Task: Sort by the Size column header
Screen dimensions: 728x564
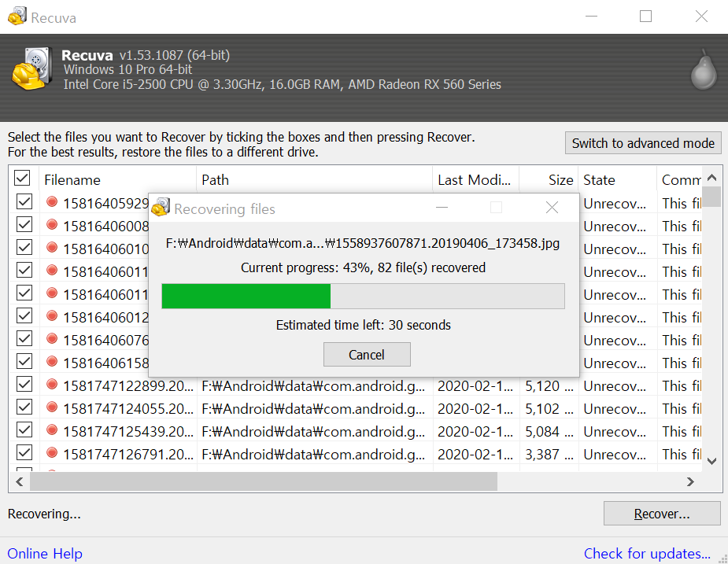Action: pos(549,179)
